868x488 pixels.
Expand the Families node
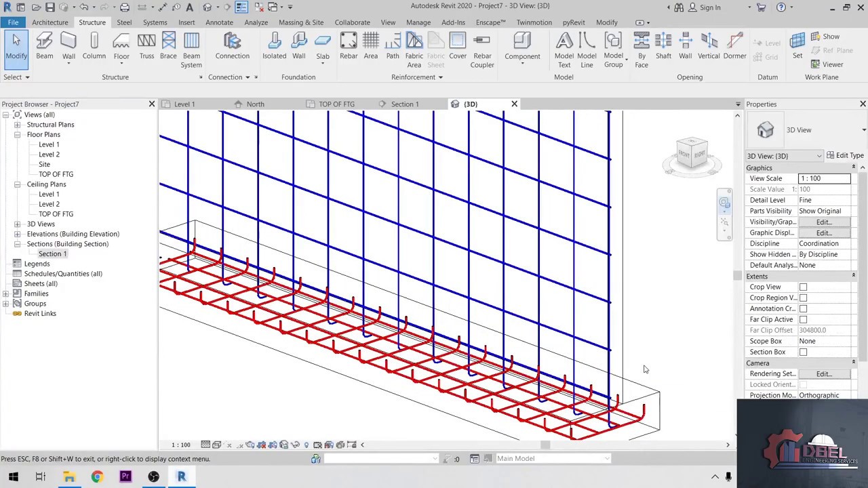6,293
